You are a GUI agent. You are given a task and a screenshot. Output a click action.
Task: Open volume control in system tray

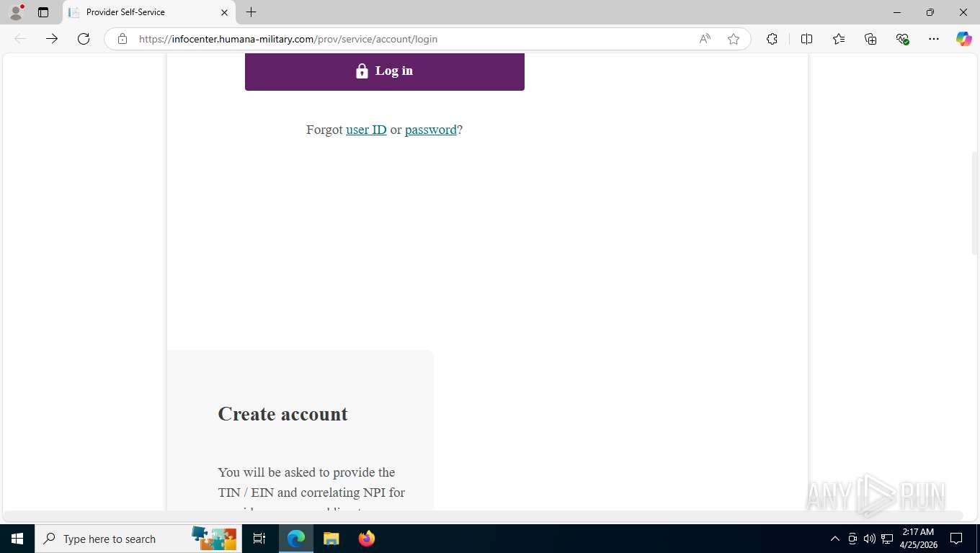coord(870,539)
